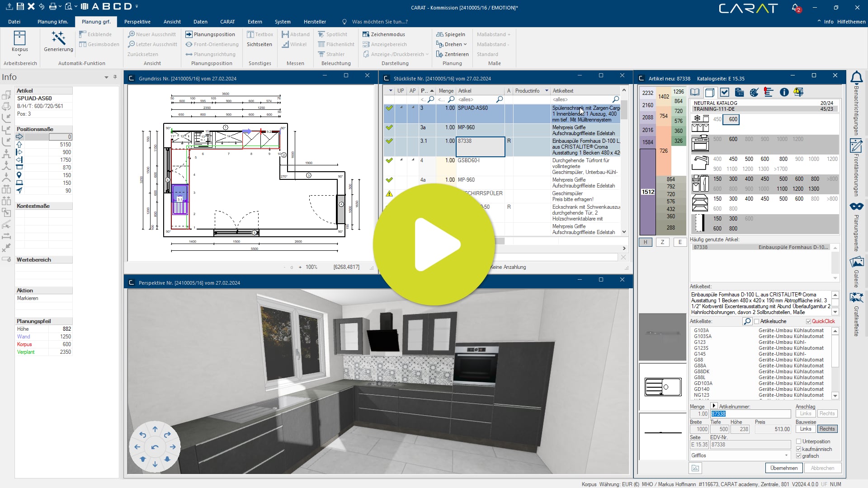This screenshot has height=488, width=868.
Task: Open the Galerie icon in right sidebar
Action: coord(856,262)
